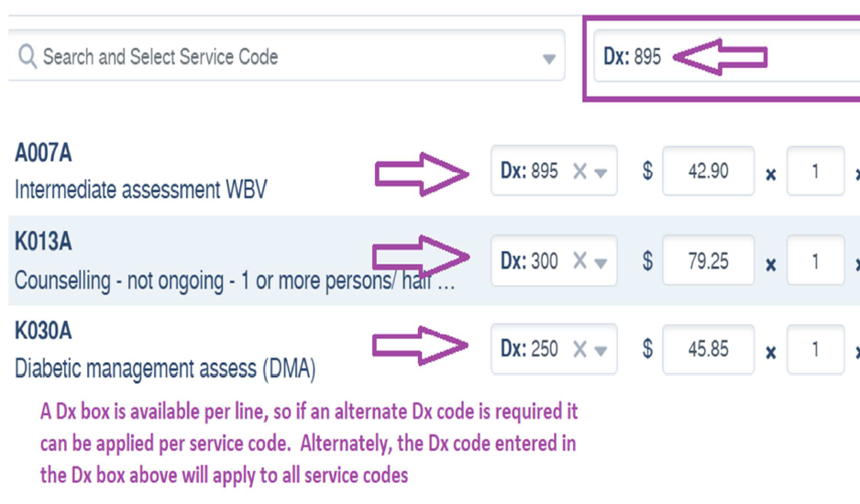Select the K030A Diabetic management assess row
The height and width of the screenshot is (504, 860).
(435, 349)
